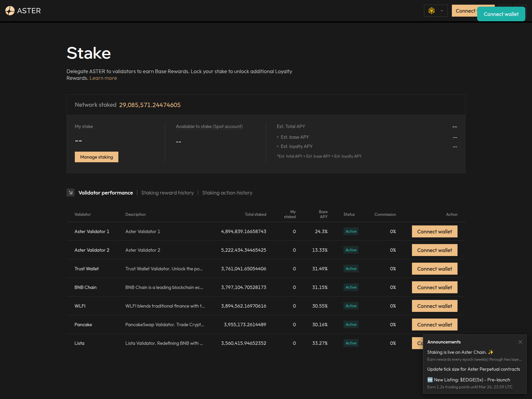
Task: Click the Available to stake (Spot account) label
Action: (x=209, y=126)
